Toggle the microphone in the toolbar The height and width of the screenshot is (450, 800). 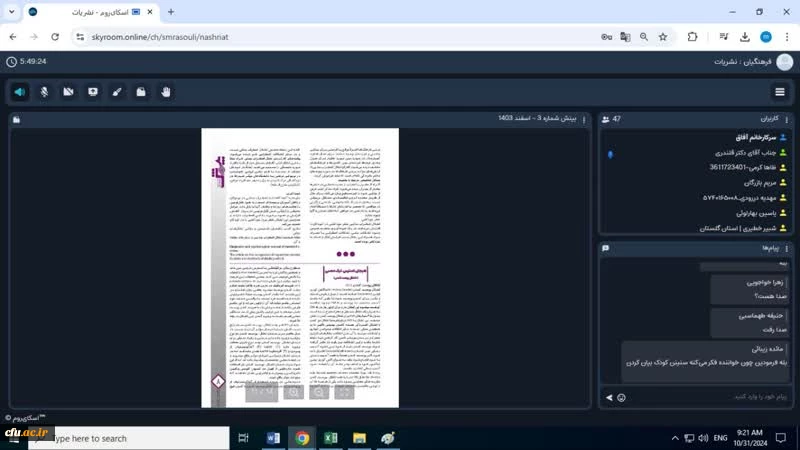click(44, 92)
